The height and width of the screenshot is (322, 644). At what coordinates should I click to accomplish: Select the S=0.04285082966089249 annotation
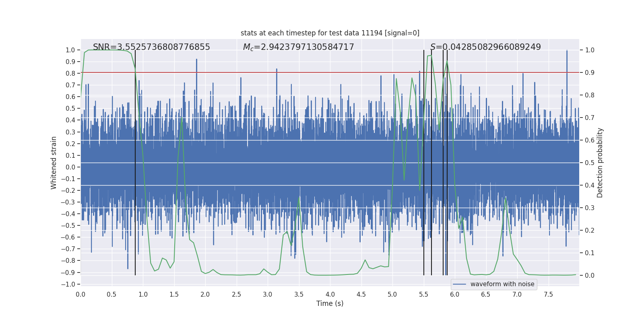(485, 47)
